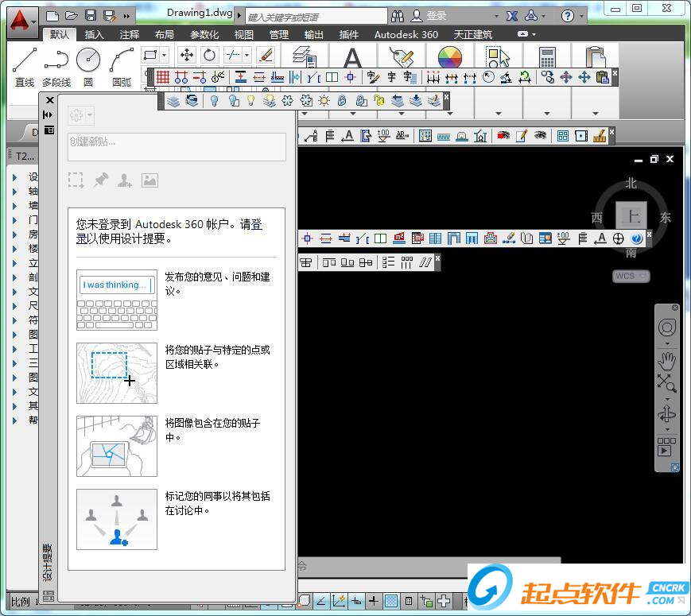Click the keyword search box
This screenshot has width=691, height=616.
click(x=316, y=17)
